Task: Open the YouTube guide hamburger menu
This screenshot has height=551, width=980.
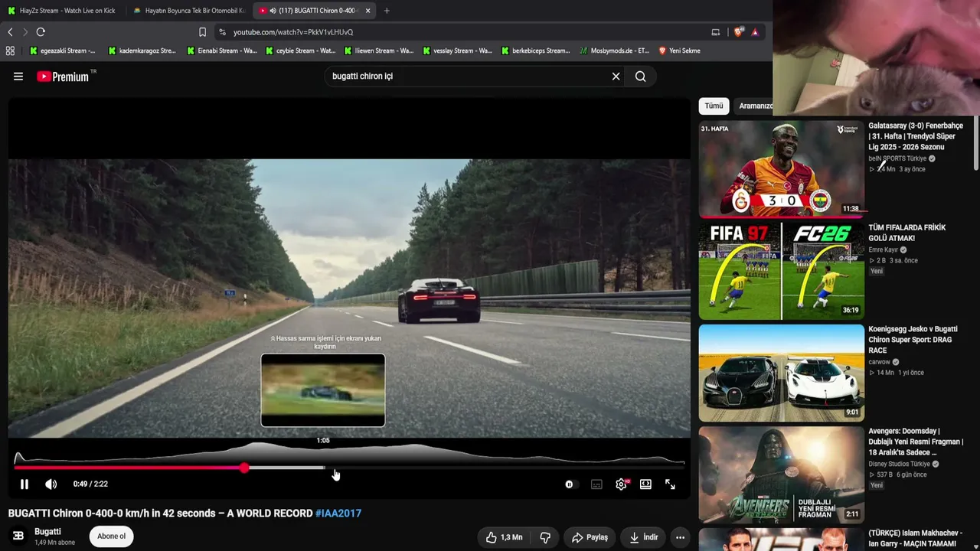Action: tap(18, 77)
